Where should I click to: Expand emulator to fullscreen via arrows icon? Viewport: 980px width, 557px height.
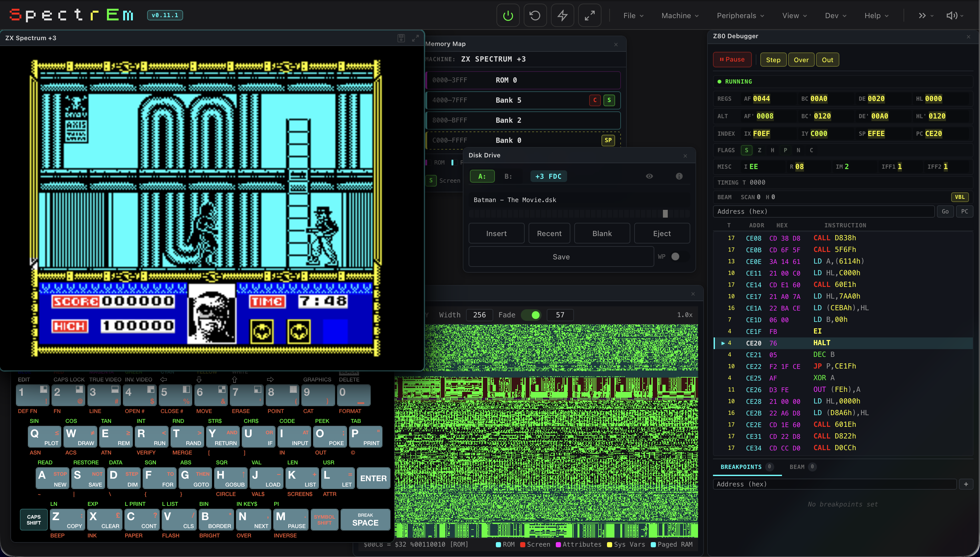pyautogui.click(x=589, y=15)
